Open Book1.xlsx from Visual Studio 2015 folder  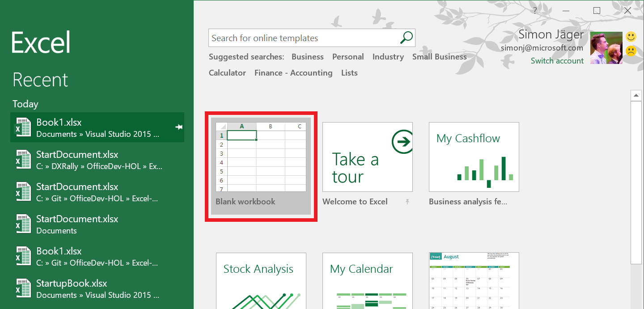tap(97, 127)
